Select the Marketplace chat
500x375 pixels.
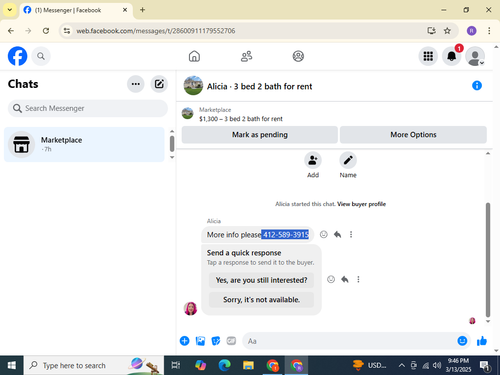(84, 144)
